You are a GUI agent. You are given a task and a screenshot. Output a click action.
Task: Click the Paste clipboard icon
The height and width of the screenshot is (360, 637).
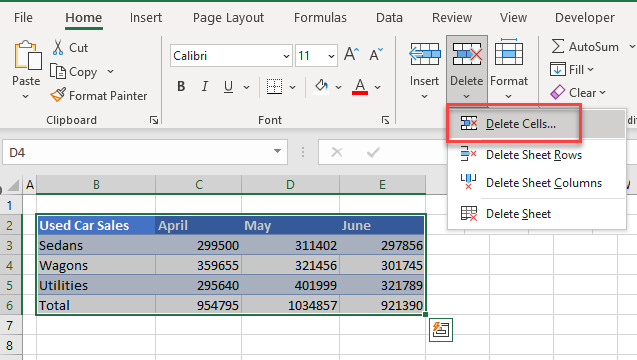pyautogui.click(x=27, y=56)
